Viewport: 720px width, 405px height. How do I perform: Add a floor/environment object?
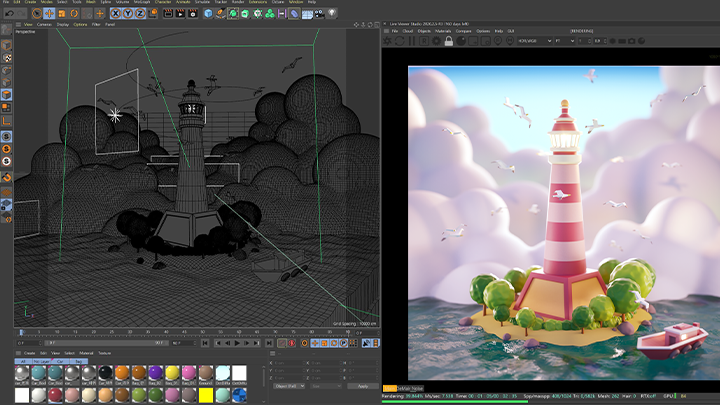pos(307,14)
